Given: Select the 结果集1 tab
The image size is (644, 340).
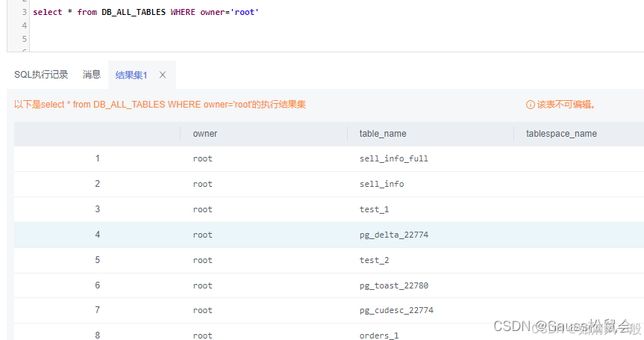Looking at the screenshot, I should pos(131,75).
